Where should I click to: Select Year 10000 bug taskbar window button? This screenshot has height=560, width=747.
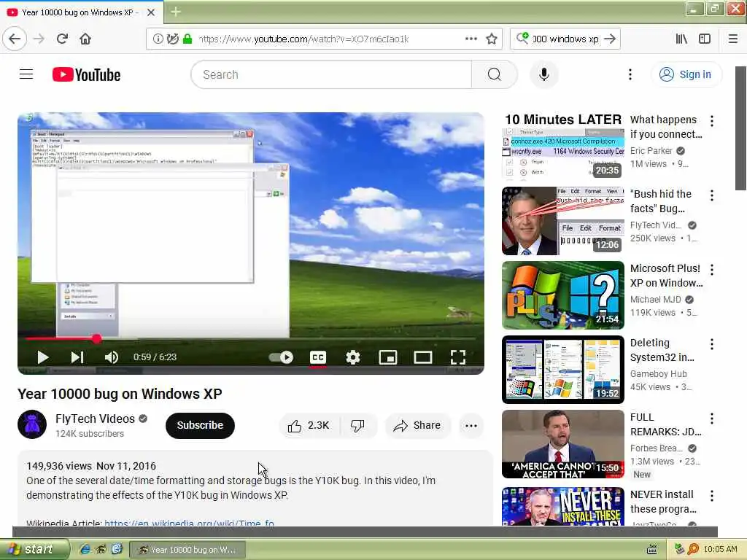pos(187,550)
